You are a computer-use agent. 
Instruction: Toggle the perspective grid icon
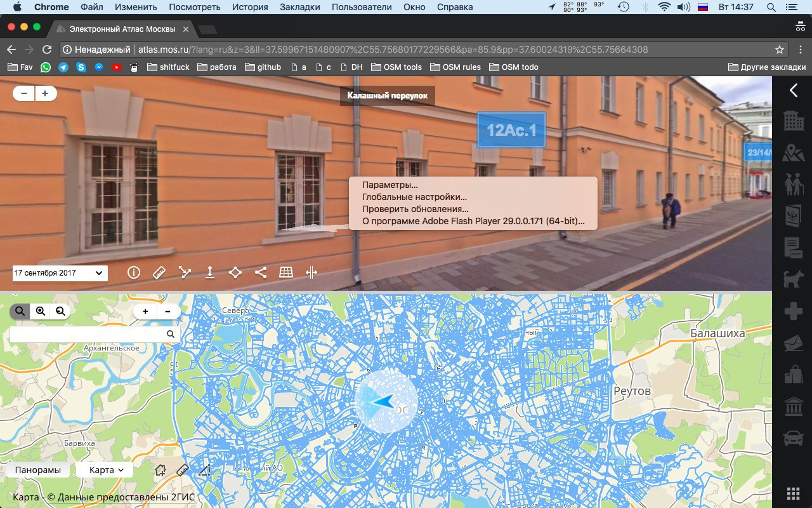coord(286,272)
